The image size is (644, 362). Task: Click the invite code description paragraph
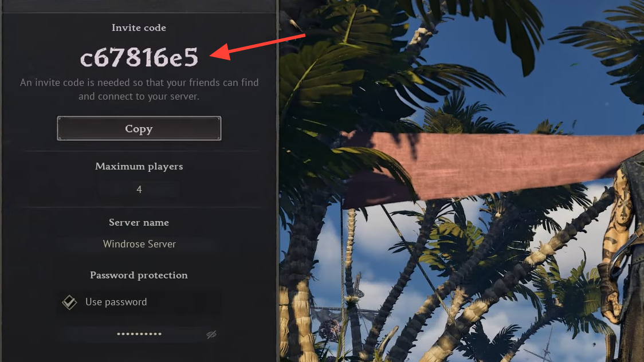139,89
